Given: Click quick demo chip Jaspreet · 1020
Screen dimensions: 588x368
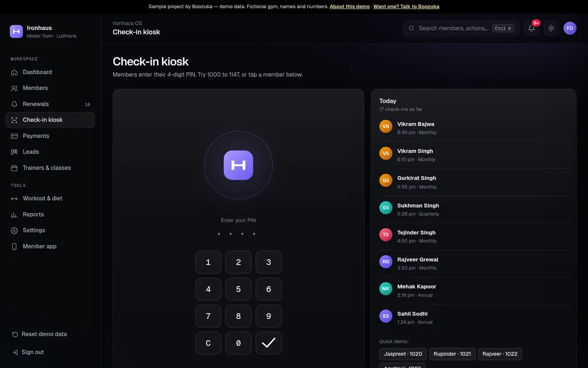Looking at the screenshot, I should coord(403,354).
